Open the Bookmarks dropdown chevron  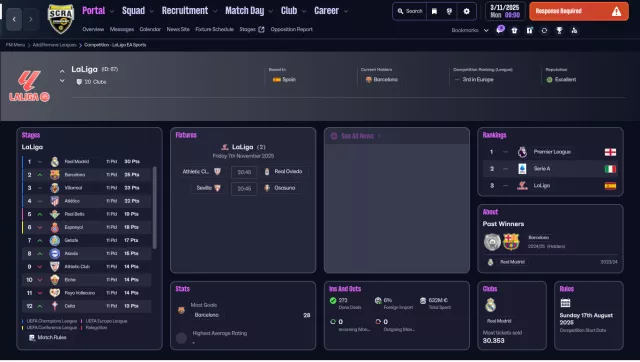pyautogui.click(x=486, y=30)
